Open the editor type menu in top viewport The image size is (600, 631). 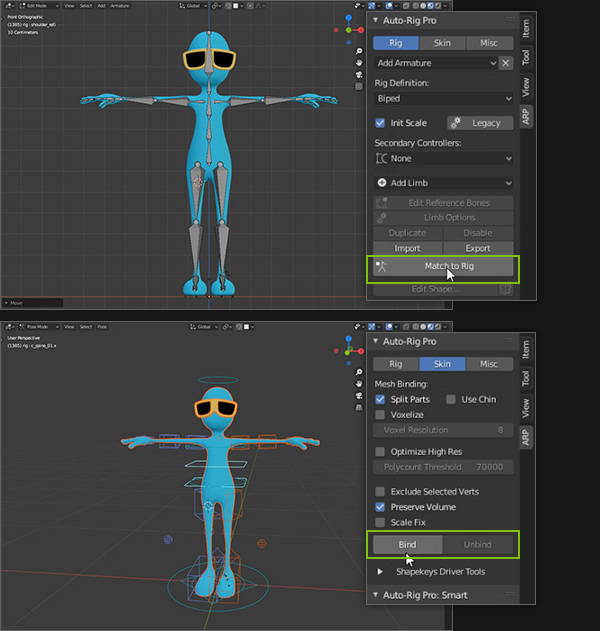click(10, 6)
